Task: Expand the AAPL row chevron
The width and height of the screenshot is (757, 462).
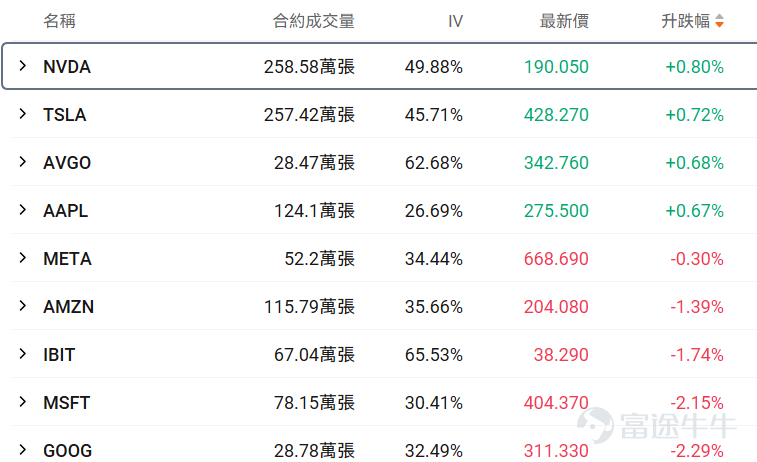Action: point(23,210)
